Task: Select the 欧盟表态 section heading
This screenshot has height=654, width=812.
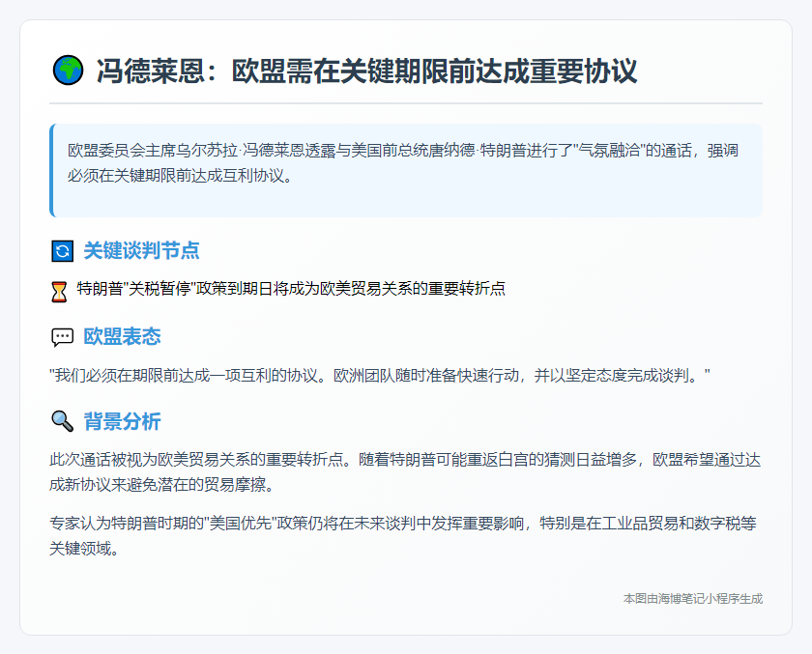Action: click(x=122, y=336)
